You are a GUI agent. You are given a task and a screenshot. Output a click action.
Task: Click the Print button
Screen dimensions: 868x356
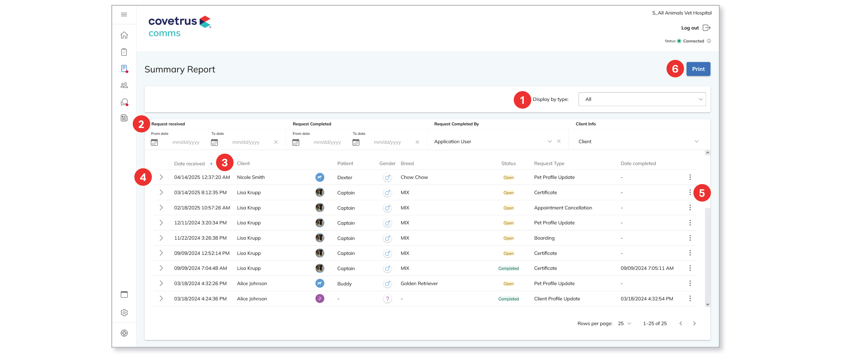point(698,69)
